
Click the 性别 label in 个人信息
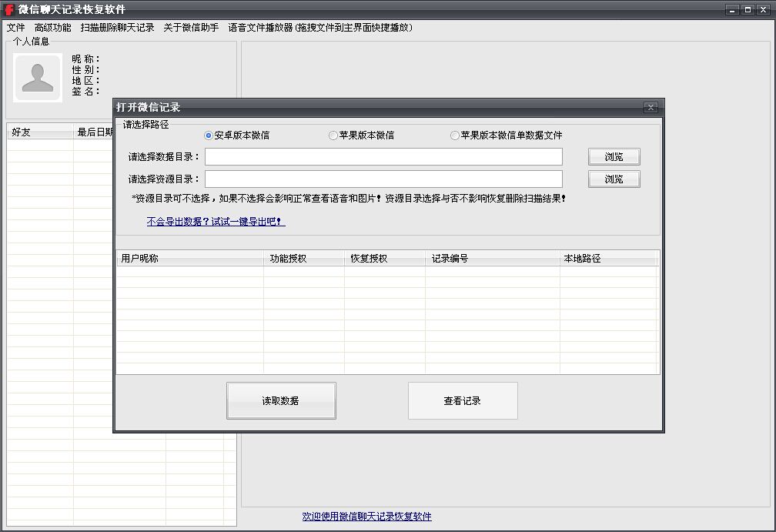pyautogui.click(x=85, y=70)
